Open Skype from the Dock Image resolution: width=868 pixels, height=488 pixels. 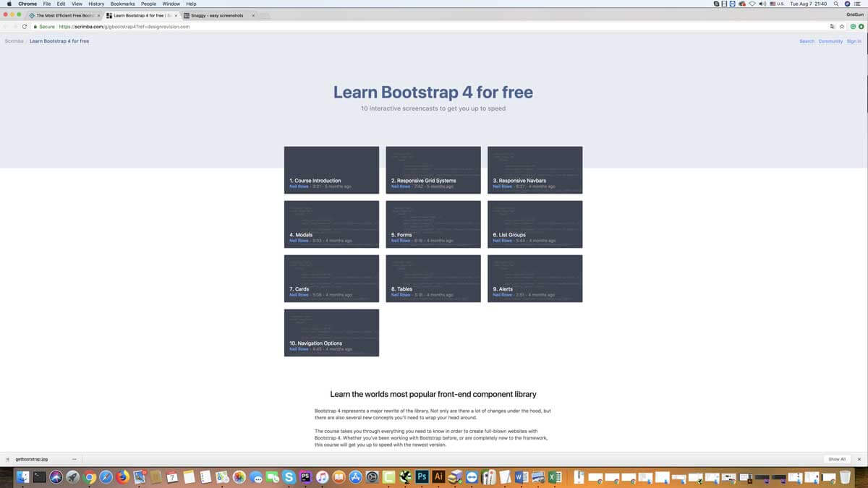(289, 477)
